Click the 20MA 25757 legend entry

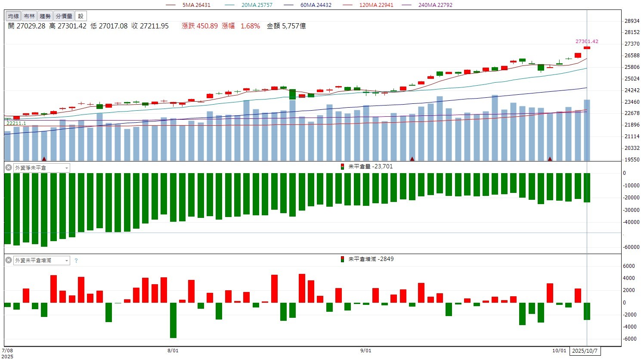249,5
